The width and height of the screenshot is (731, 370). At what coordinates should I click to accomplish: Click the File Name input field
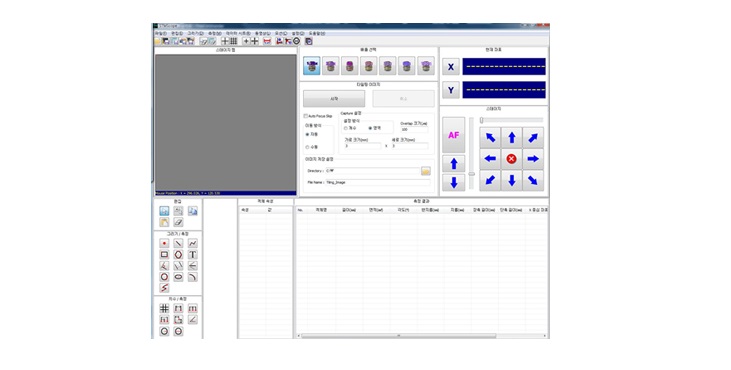tap(377, 183)
